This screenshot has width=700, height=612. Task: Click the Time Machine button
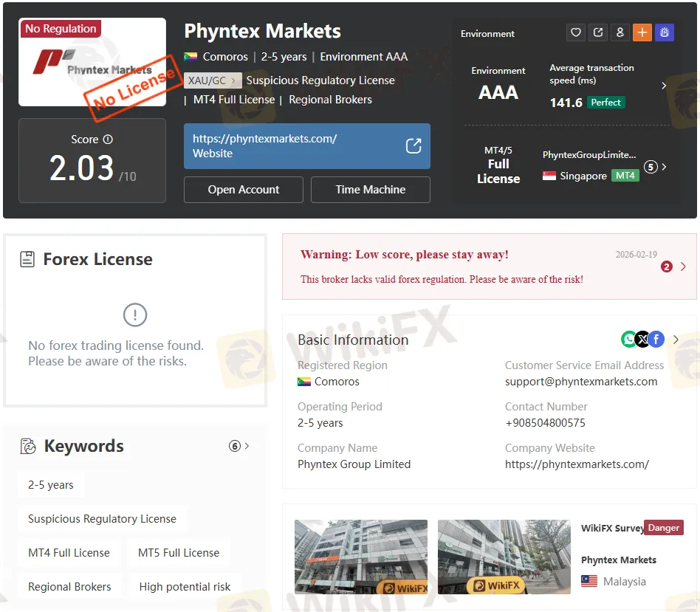click(x=370, y=190)
